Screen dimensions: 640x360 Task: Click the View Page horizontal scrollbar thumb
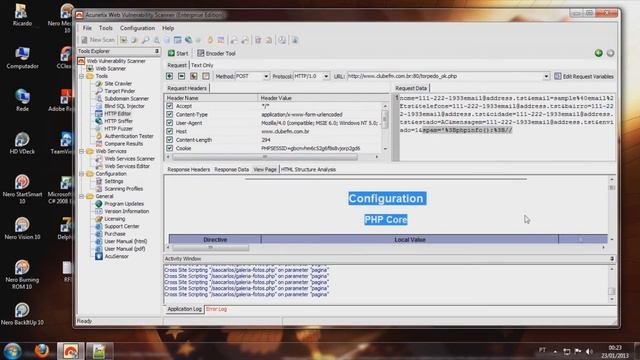click(x=211, y=247)
